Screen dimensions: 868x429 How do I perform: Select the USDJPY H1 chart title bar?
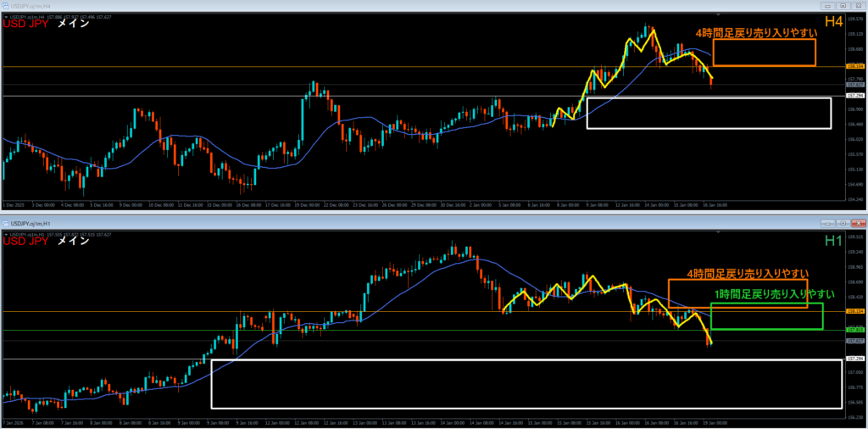coord(339,223)
